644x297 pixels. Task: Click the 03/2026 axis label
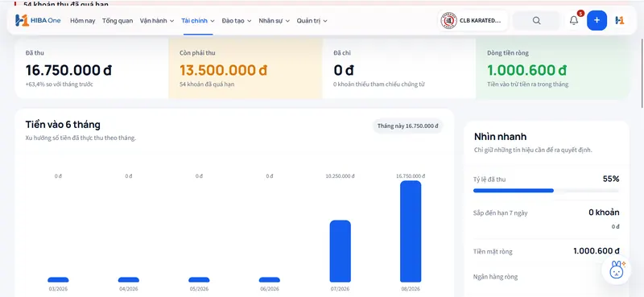point(58,289)
